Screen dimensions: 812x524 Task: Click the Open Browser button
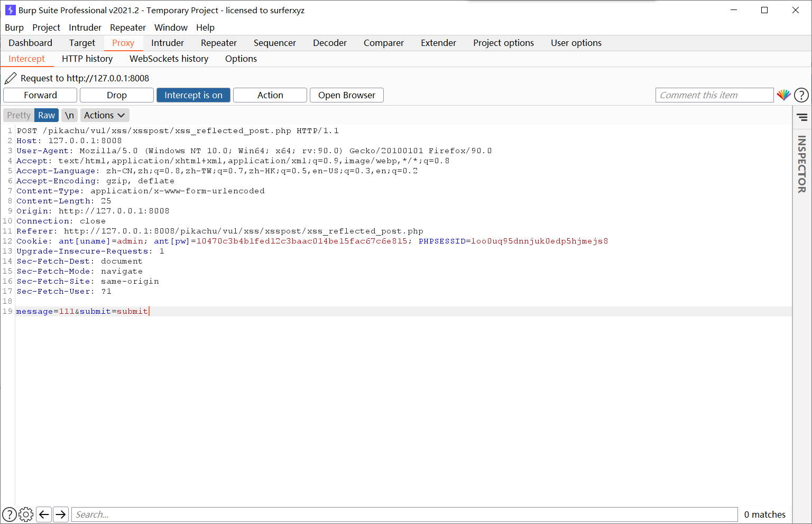[346, 95]
